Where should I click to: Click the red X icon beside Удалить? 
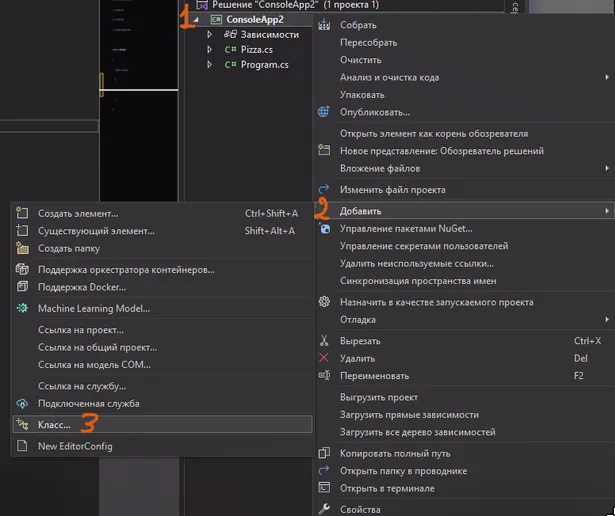324,358
